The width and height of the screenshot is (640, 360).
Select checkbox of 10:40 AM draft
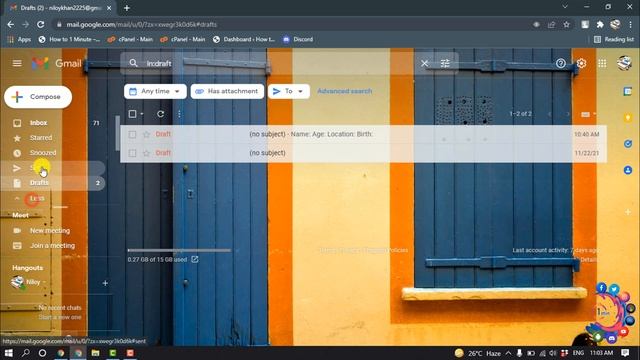[x=132, y=134]
